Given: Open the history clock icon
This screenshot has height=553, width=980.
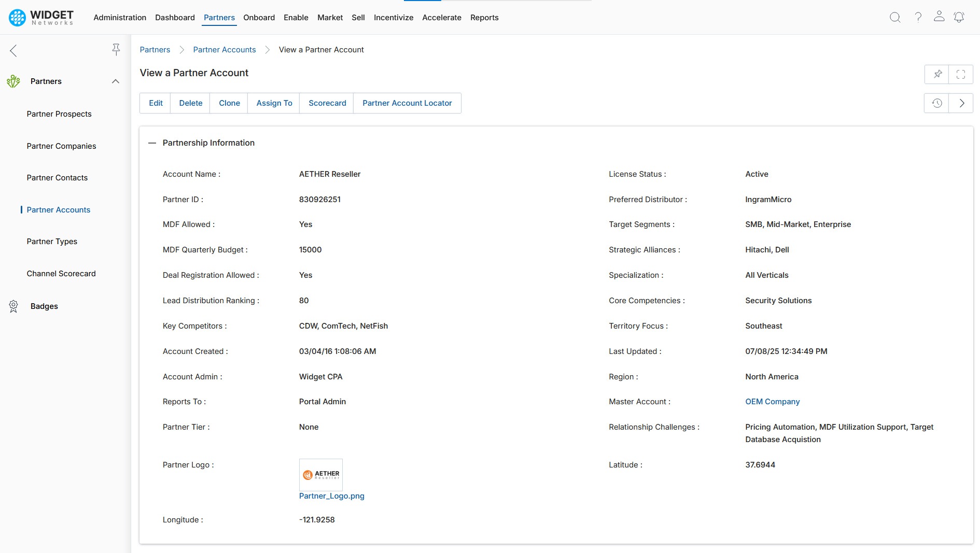Looking at the screenshot, I should pos(937,103).
